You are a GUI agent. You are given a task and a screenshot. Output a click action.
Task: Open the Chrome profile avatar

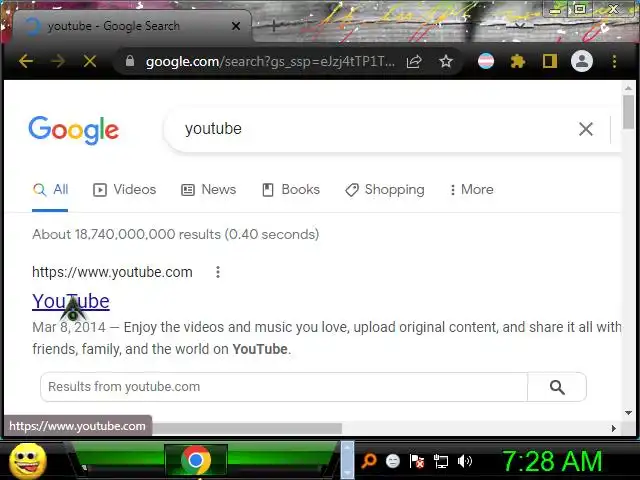pos(582,62)
